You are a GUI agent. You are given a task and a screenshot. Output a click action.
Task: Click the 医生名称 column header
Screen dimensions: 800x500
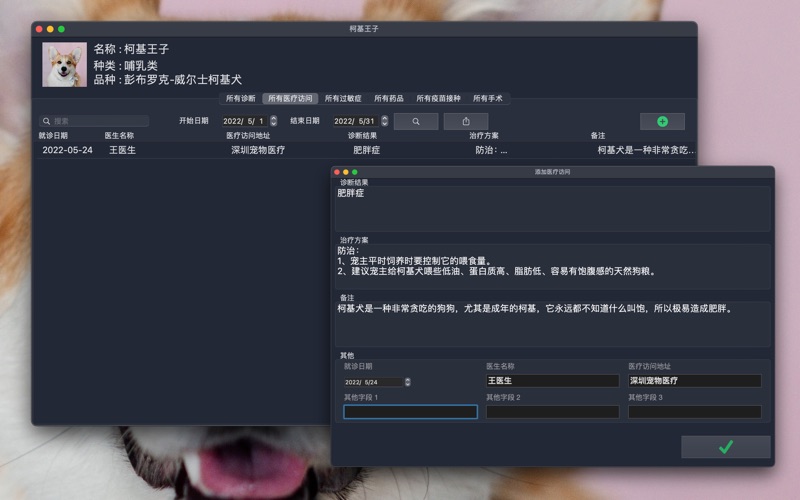coord(119,136)
